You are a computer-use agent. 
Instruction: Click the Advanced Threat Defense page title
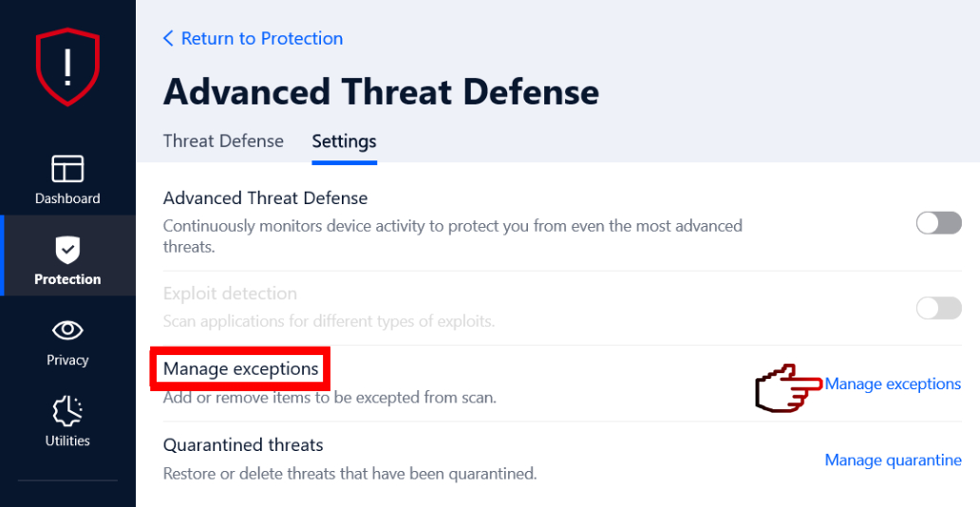381,91
